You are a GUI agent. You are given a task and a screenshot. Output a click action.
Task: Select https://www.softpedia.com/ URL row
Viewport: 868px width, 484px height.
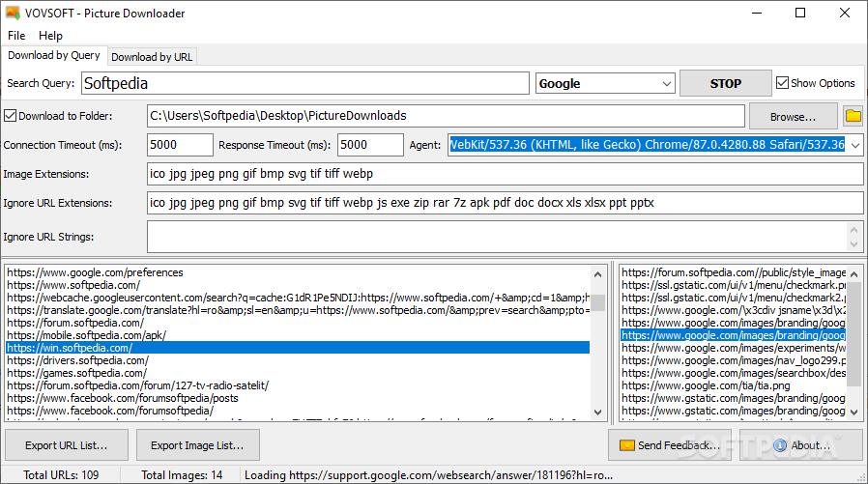click(298, 285)
